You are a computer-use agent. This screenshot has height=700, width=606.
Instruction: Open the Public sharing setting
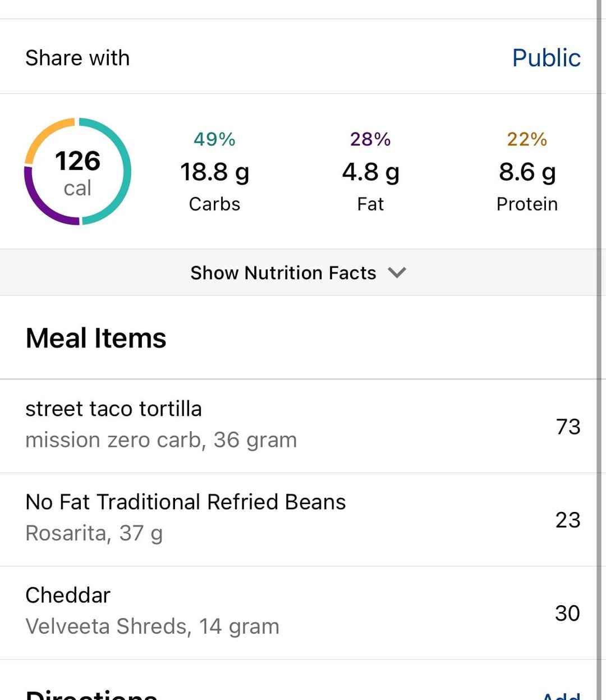point(546,57)
